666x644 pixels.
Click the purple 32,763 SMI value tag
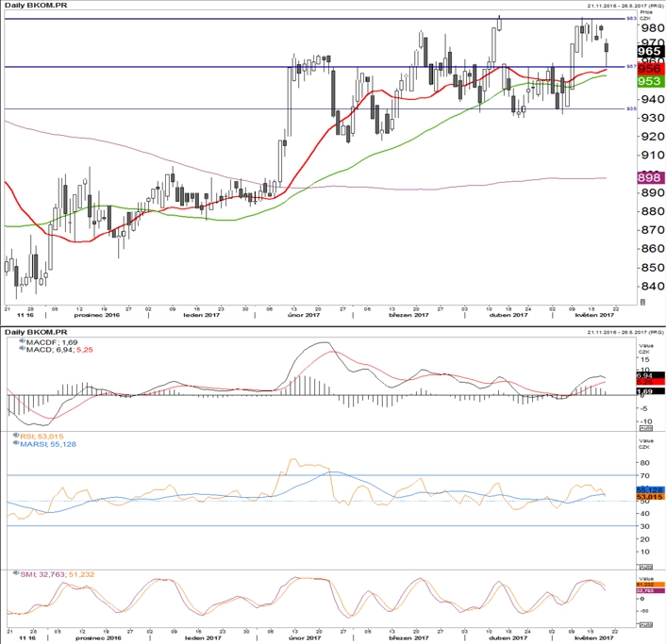click(650, 590)
